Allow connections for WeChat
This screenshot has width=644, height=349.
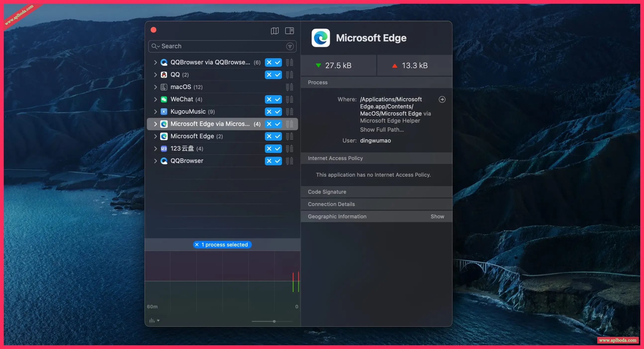[x=277, y=99]
